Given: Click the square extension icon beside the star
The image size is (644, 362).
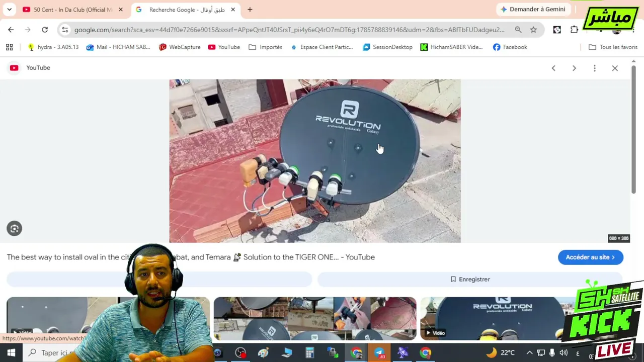Looking at the screenshot, I should 557,30.
